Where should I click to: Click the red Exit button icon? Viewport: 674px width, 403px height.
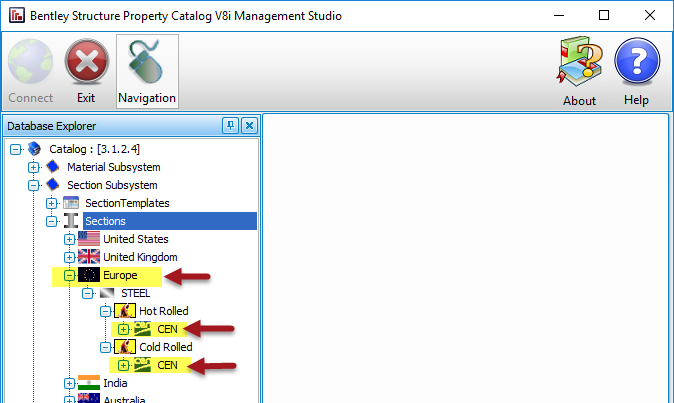86,61
